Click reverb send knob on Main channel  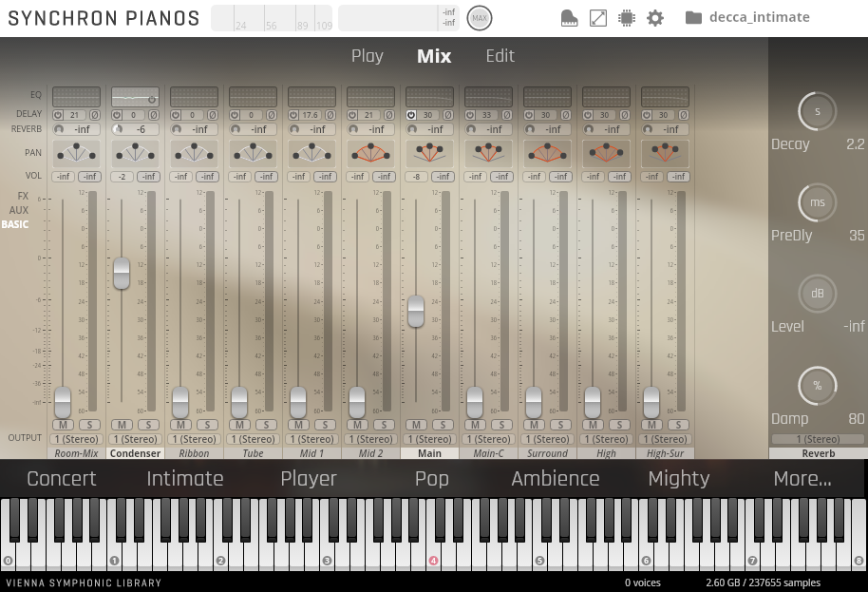(412, 129)
